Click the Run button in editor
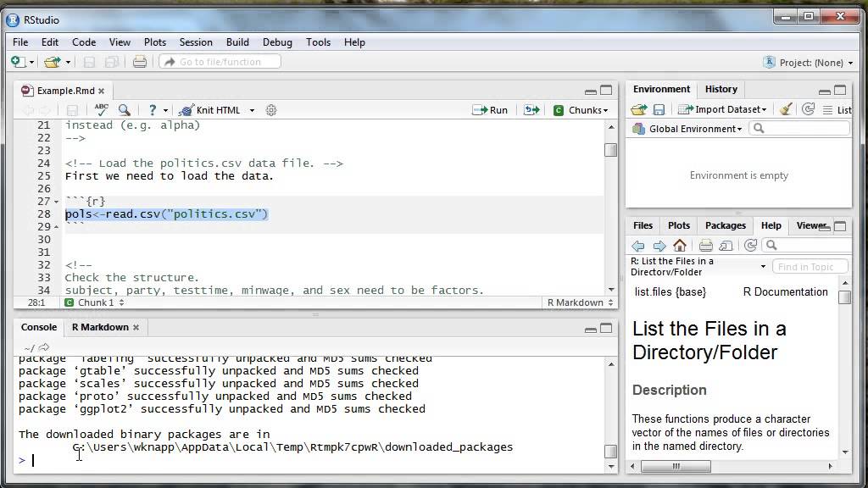Image resolution: width=868 pixels, height=488 pixels. click(490, 110)
